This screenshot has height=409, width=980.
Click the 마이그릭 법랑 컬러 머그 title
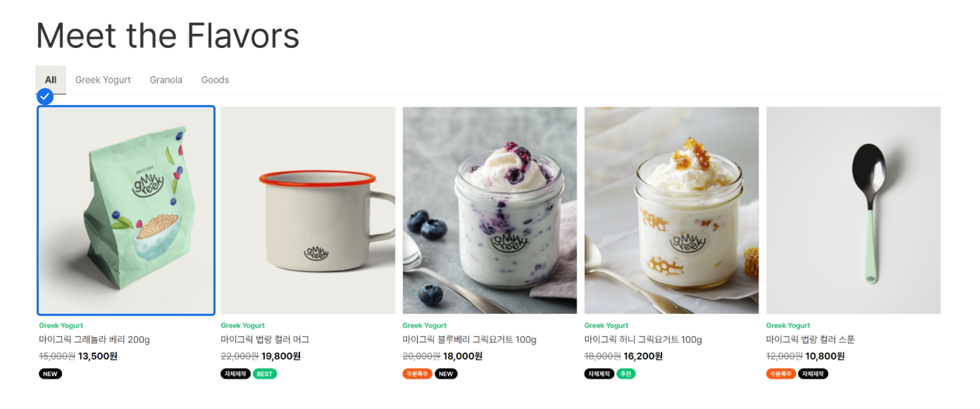click(265, 339)
